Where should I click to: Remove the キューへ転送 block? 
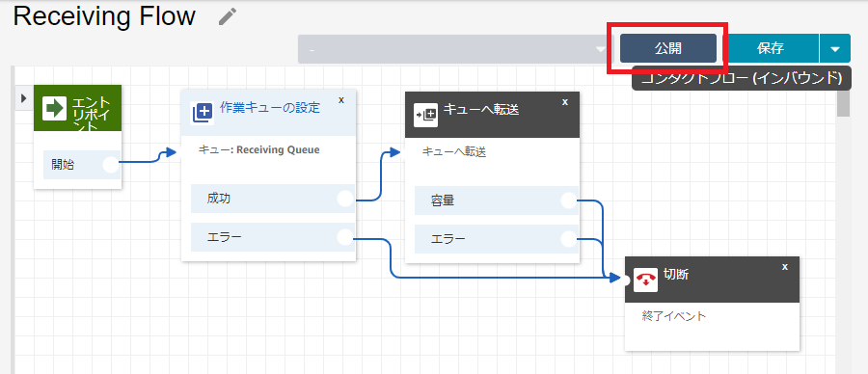click(x=564, y=102)
